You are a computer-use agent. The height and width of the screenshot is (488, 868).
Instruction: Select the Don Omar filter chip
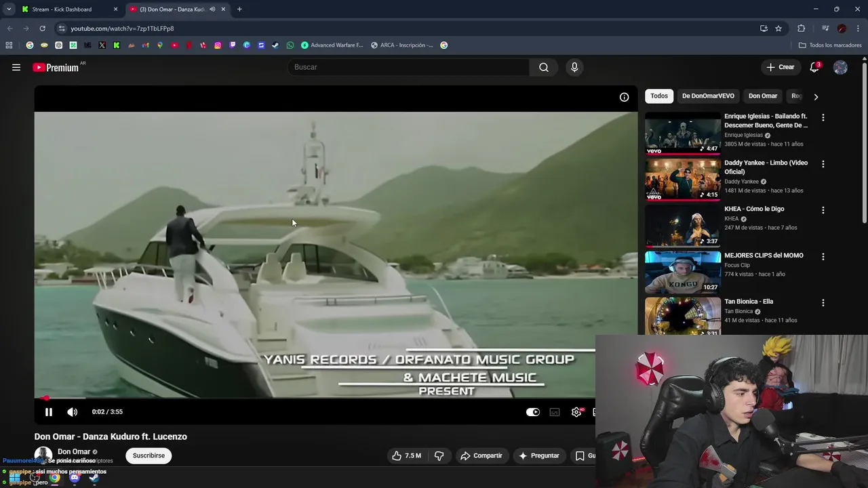click(x=763, y=96)
